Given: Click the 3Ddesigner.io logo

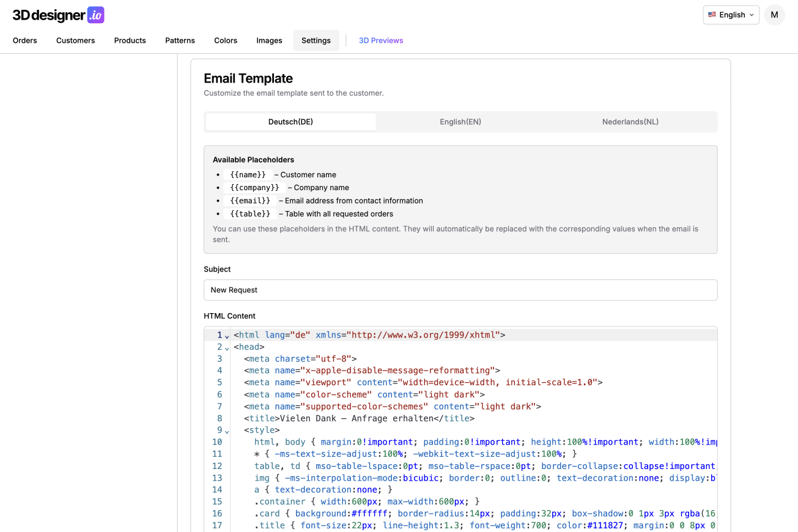Looking at the screenshot, I should click(58, 15).
